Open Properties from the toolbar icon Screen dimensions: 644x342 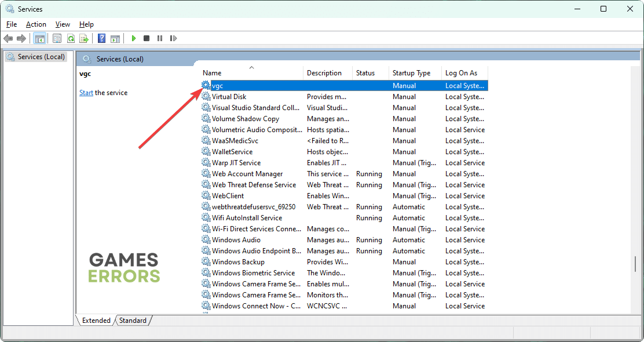(57, 38)
